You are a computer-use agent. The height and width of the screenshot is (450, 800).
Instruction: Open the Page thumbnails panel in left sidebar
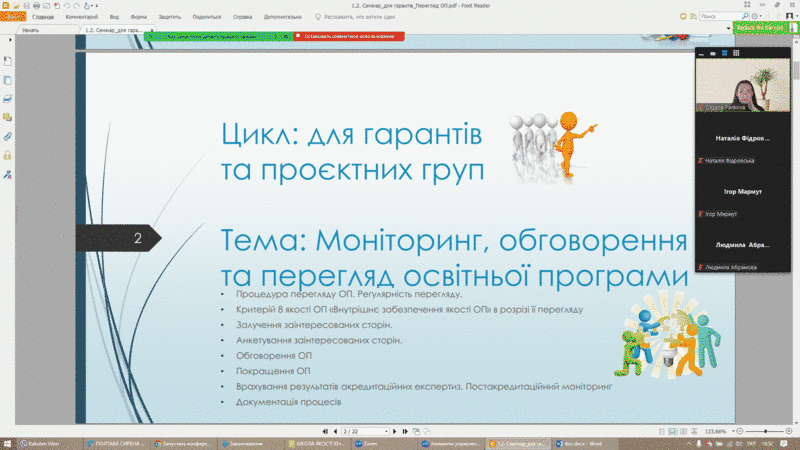pos(8,80)
